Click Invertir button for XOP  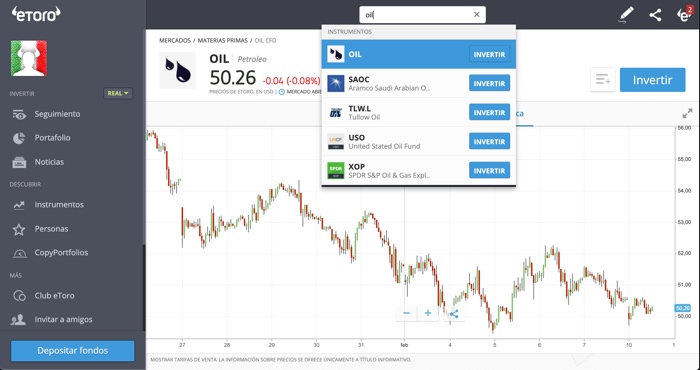point(489,170)
